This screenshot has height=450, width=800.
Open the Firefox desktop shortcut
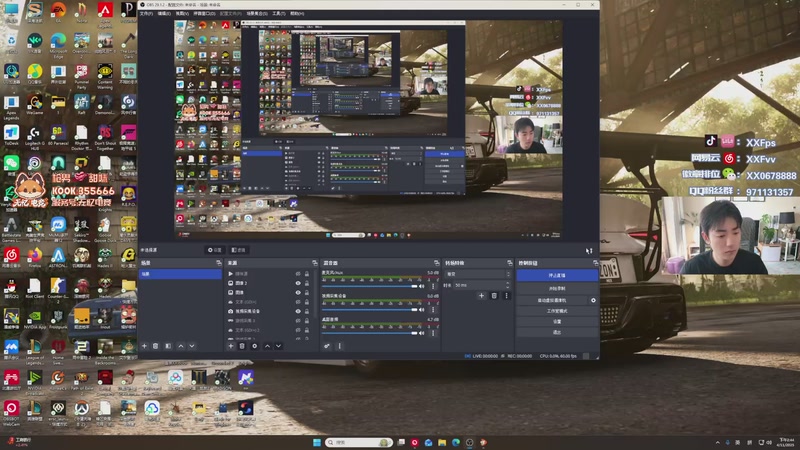[x=35, y=257]
